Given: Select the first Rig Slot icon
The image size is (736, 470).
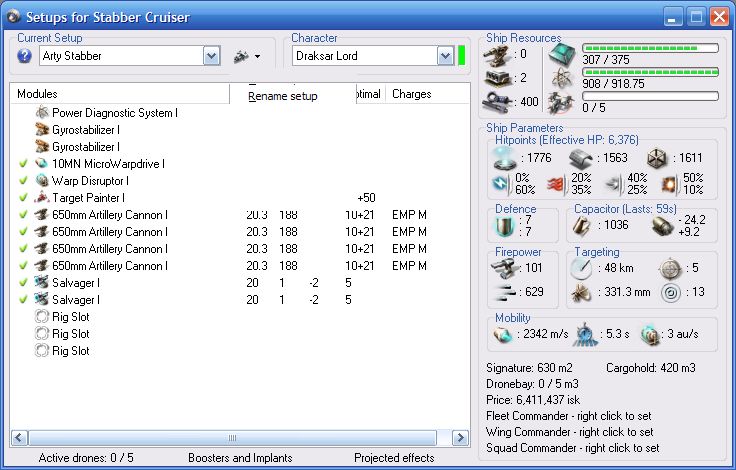Looking at the screenshot, I should pyautogui.click(x=42, y=316).
